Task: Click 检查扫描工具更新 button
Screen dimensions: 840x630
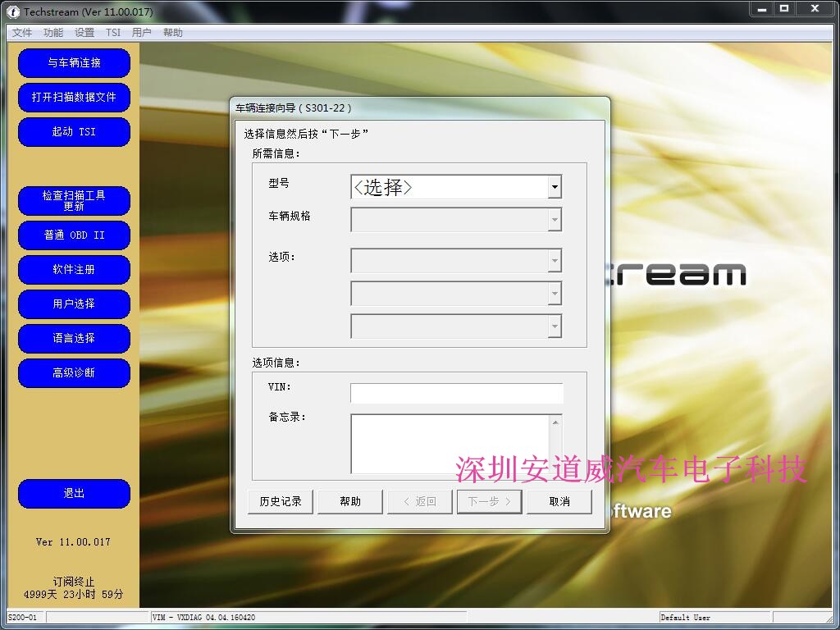Action: 74,201
